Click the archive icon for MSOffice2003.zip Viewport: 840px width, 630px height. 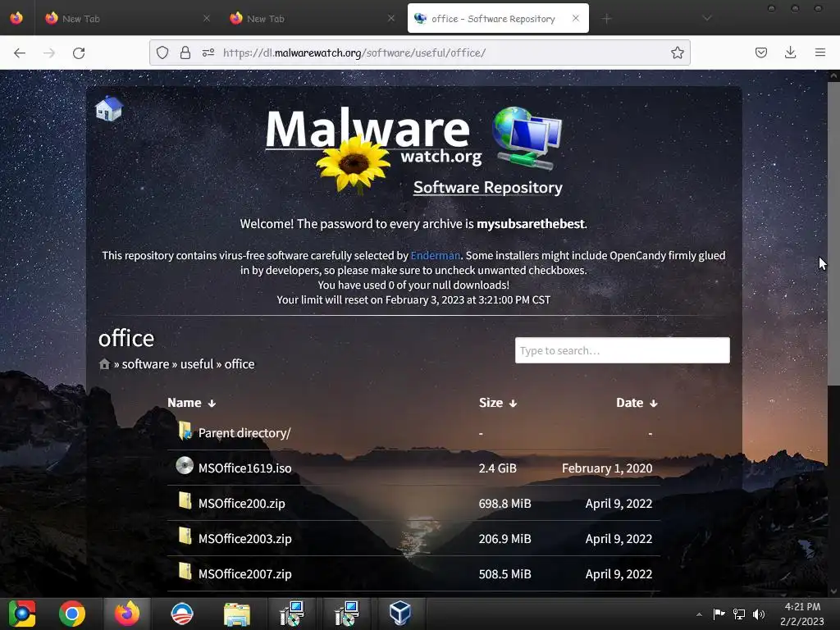pos(185,536)
